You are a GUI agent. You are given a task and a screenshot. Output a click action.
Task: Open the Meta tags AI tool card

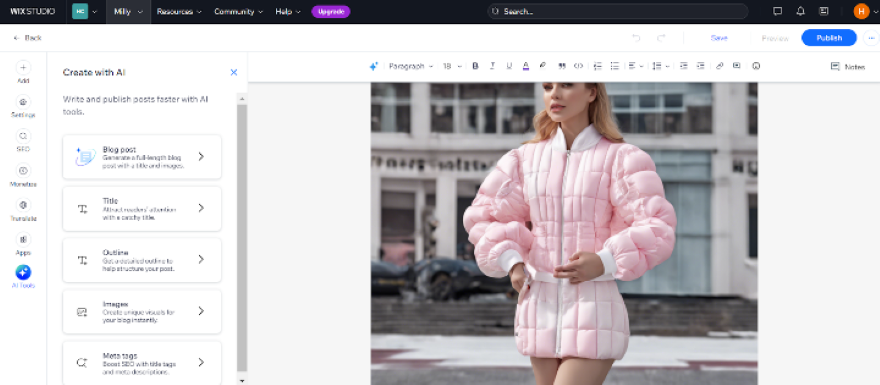142,363
